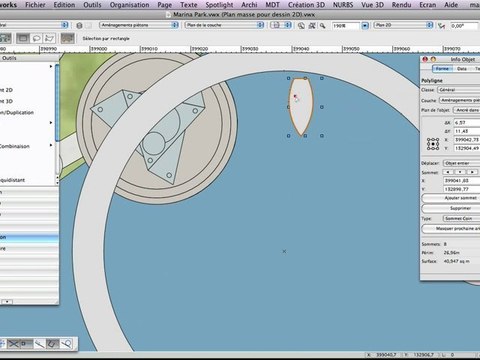Screen dimensions: 480x360
Task: Click the centre dot of the reference point grid
Action: click(x=433, y=144)
